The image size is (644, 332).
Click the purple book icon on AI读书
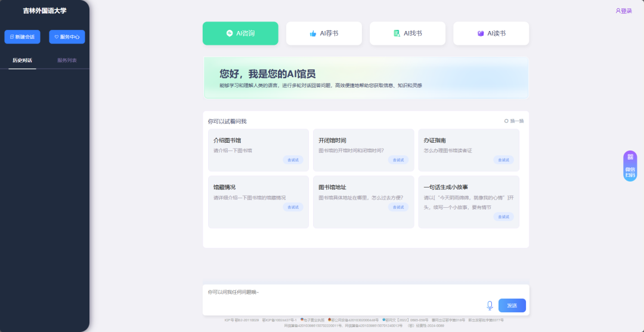[x=481, y=33]
